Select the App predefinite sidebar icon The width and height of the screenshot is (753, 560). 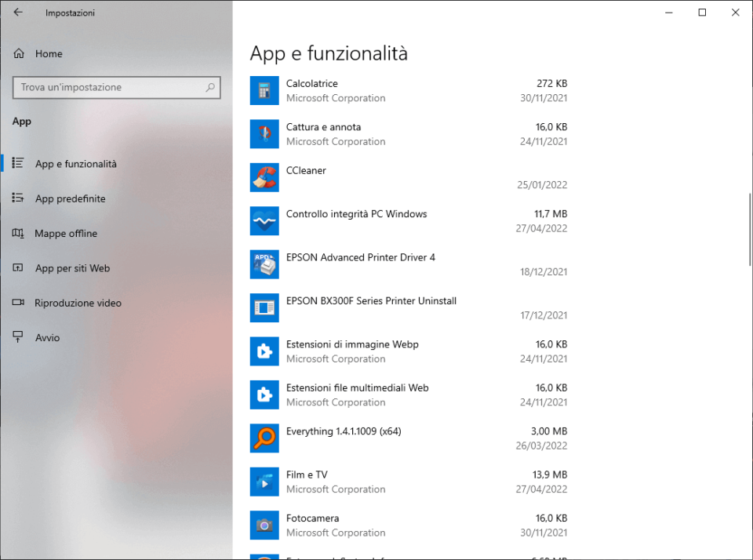18,198
